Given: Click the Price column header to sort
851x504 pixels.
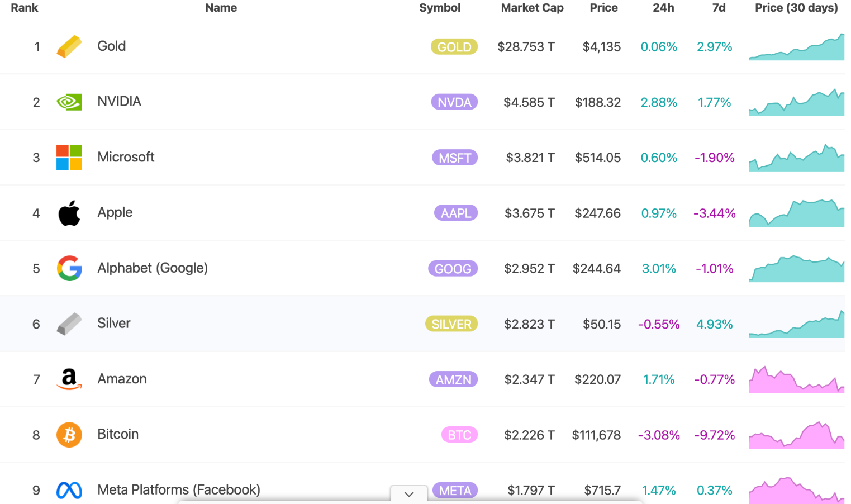Looking at the screenshot, I should pos(603,8).
